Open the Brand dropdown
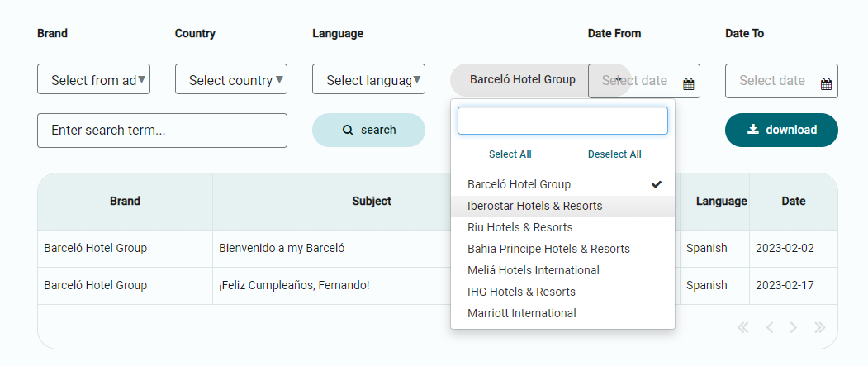The image size is (868, 366). click(x=93, y=78)
